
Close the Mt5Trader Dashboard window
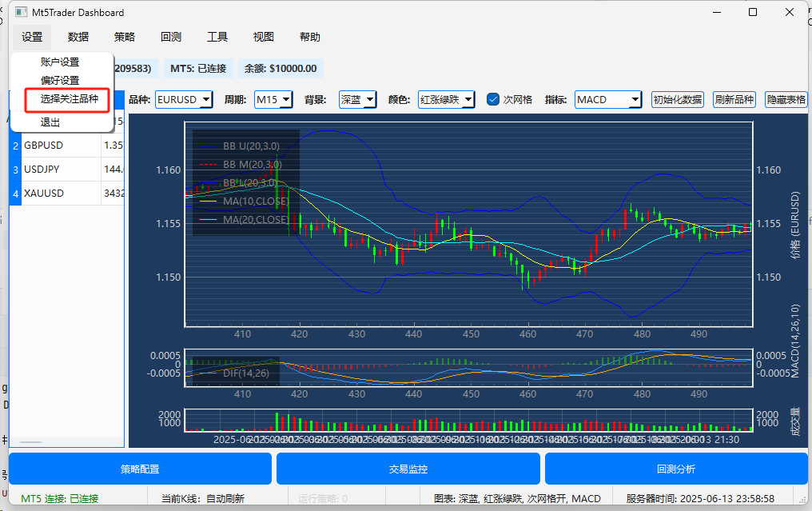pyautogui.click(x=789, y=12)
